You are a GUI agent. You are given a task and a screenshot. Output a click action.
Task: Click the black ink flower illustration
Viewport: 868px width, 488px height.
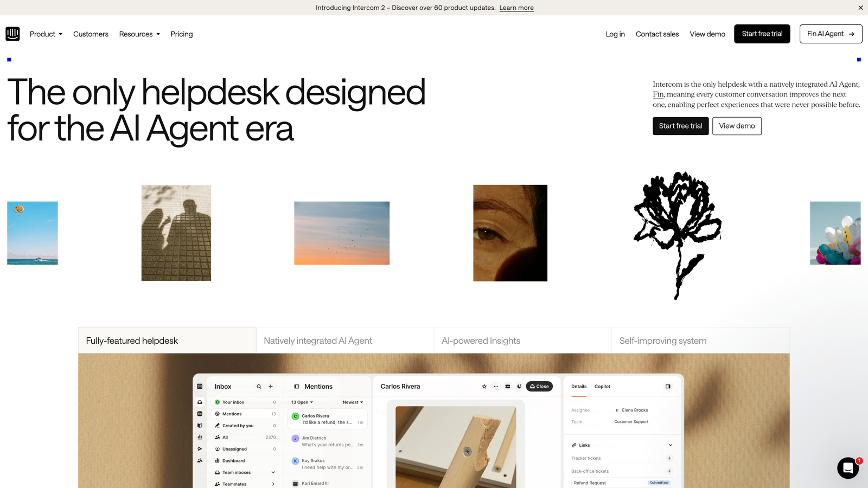pos(678,235)
